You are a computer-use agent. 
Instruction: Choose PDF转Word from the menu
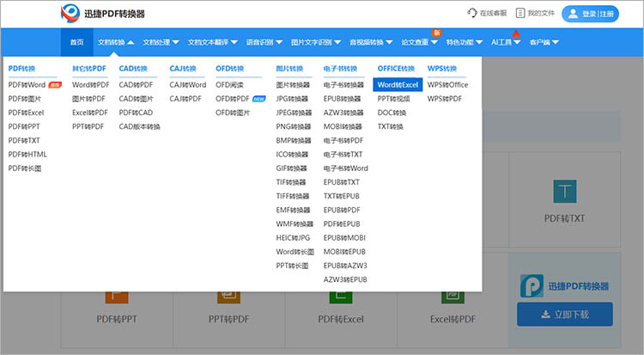(x=27, y=85)
